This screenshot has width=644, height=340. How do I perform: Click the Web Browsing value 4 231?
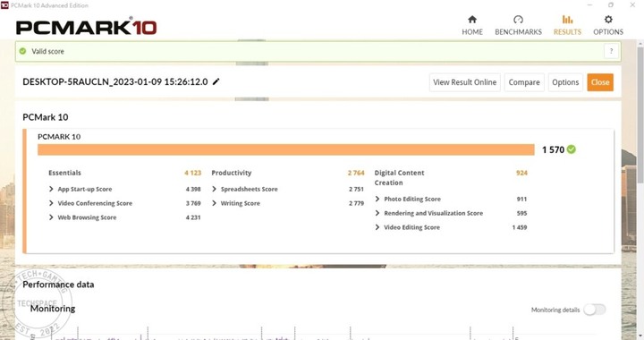[193, 217]
